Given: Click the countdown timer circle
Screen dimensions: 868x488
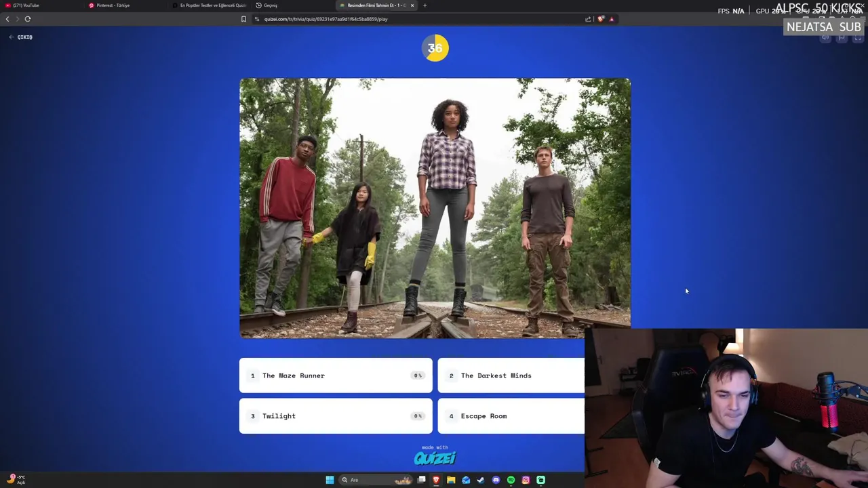Looking at the screenshot, I should [x=435, y=48].
